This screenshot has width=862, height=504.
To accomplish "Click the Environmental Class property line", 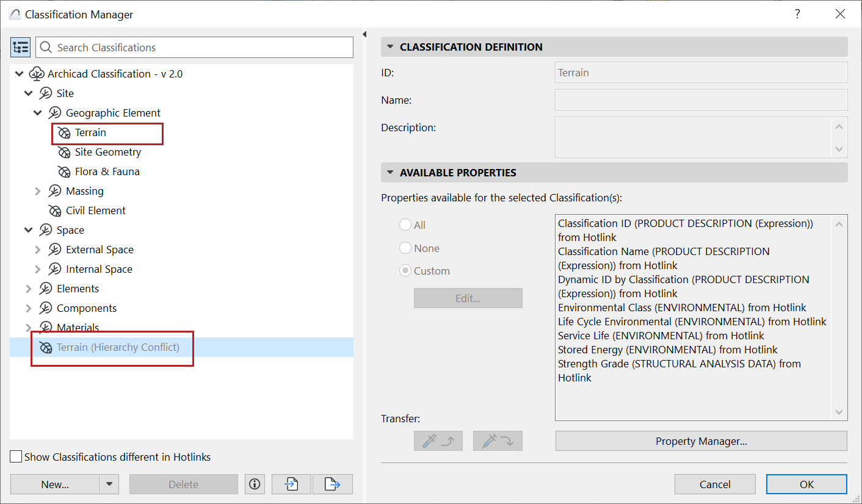I will tap(682, 308).
